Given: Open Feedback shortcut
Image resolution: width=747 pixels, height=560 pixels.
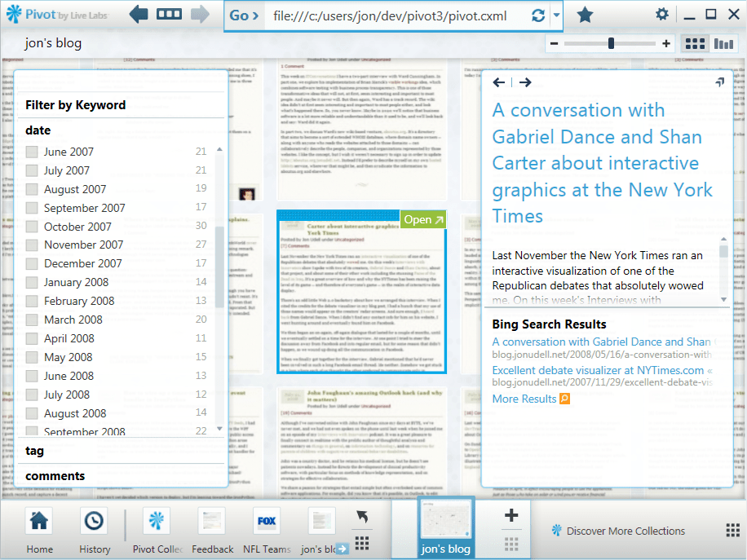Looking at the screenshot, I should [213, 531].
